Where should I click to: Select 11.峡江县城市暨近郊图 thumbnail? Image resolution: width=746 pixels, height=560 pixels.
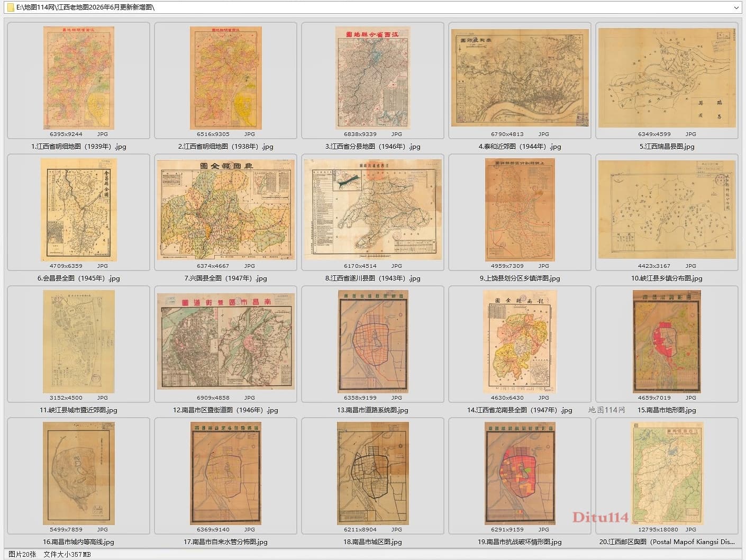pyautogui.click(x=78, y=342)
